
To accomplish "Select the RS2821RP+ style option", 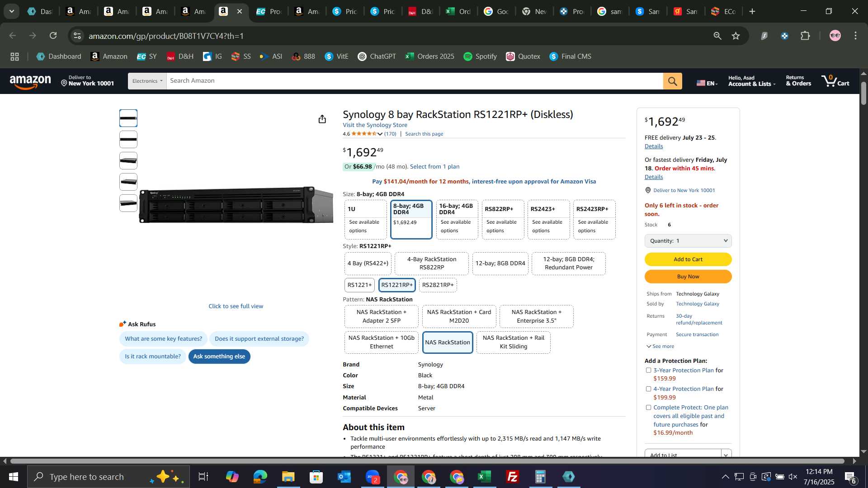I will pyautogui.click(x=438, y=285).
